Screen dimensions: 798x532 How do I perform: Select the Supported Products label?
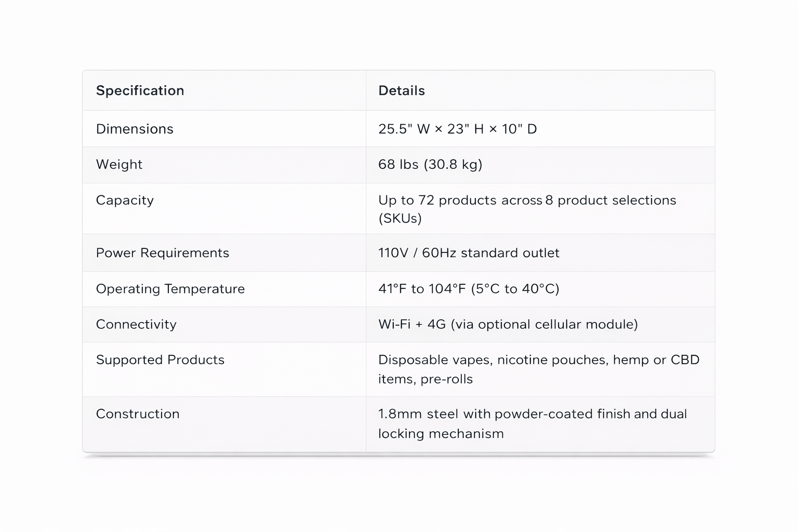pos(160,360)
